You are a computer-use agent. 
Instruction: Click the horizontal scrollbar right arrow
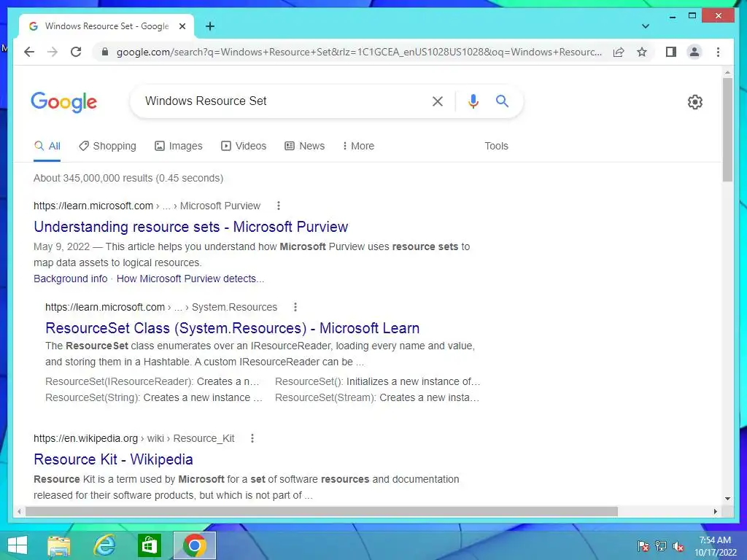coord(715,511)
